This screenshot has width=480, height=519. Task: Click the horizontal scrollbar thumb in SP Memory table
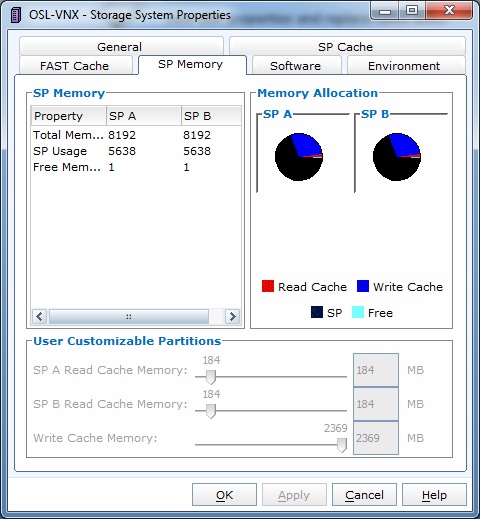(129, 316)
